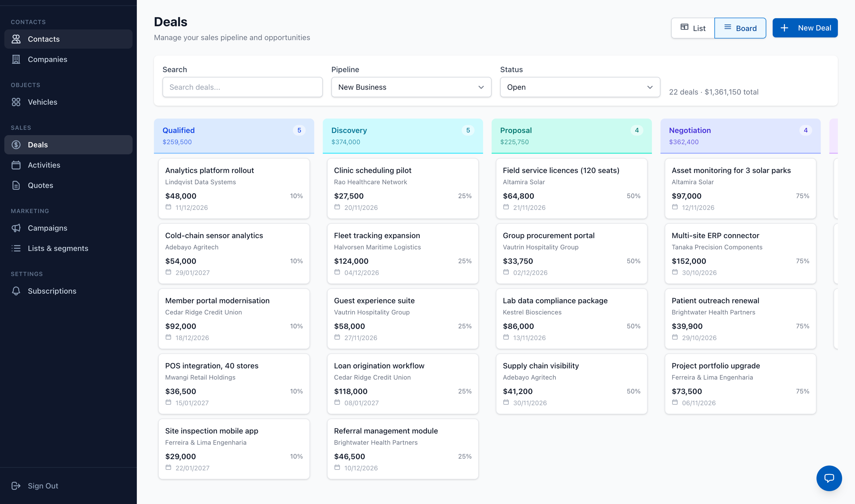The width and height of the screenshot is (855, 504).
Task: Open the Patient outreach renewal deal
Action: [741, 319]
